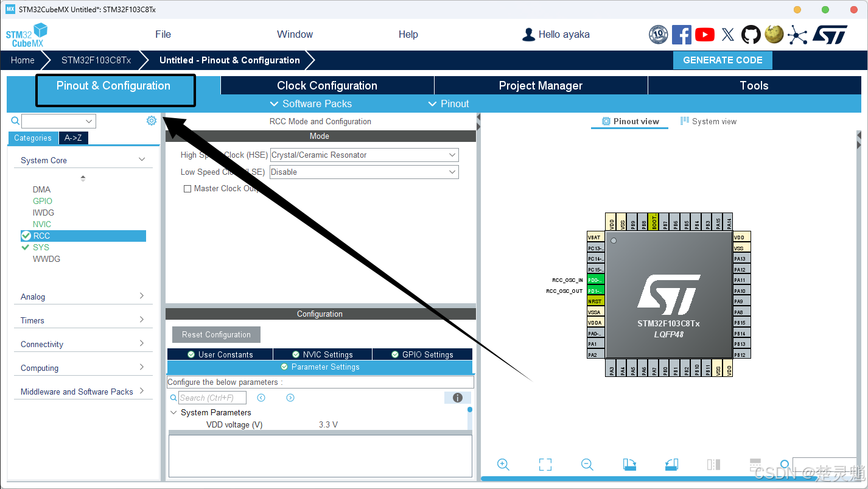Viewport: 868px width, 489px height.
Task: Open the GPIO Settings tab
Action: coord(422,354)
